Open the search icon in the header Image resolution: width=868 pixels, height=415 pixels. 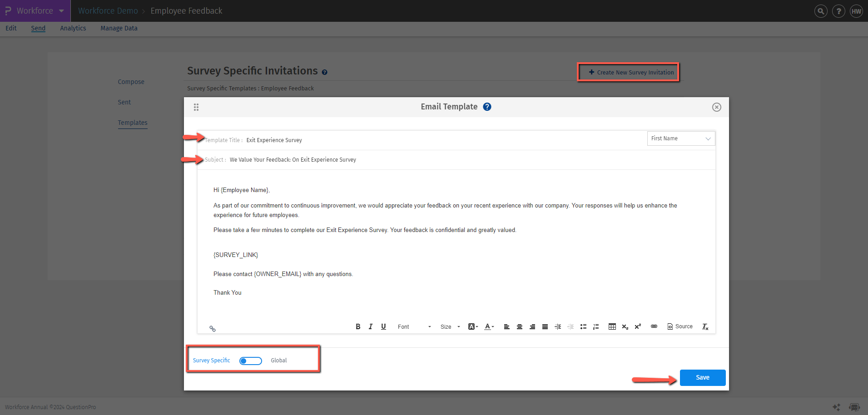[821, 11]
